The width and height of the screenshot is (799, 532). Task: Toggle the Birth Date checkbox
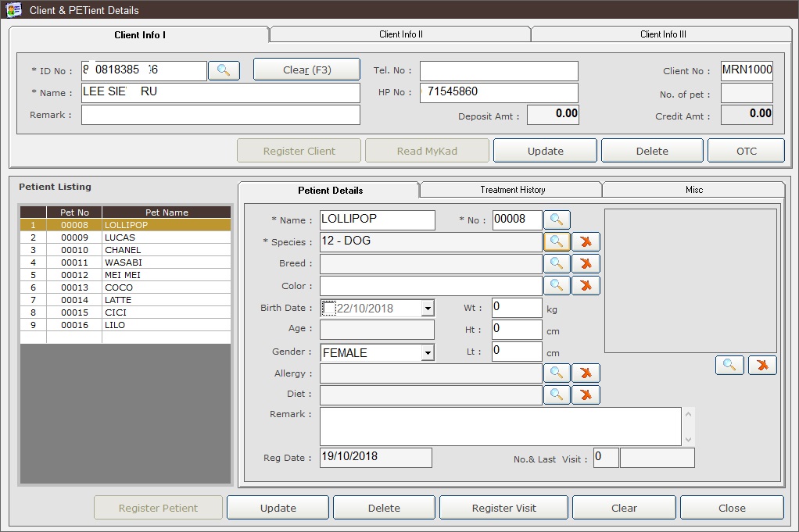(x=330, y=309)
